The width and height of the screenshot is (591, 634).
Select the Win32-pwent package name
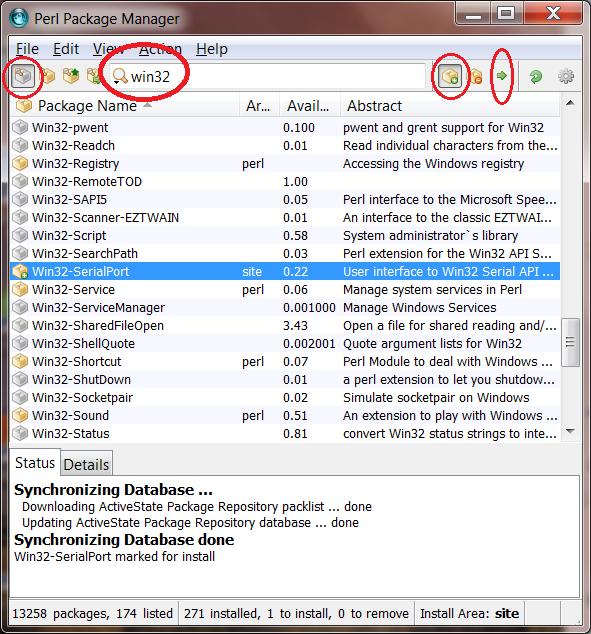[x=70, y=128]
